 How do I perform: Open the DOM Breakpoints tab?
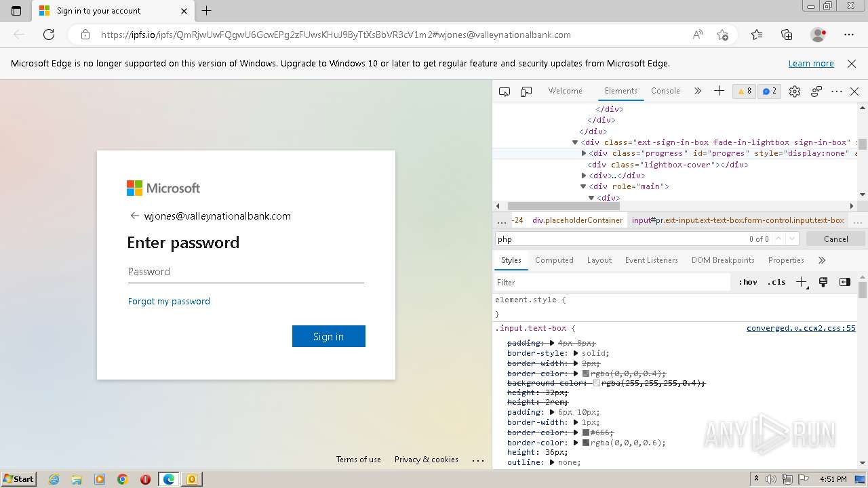point(723,260)
